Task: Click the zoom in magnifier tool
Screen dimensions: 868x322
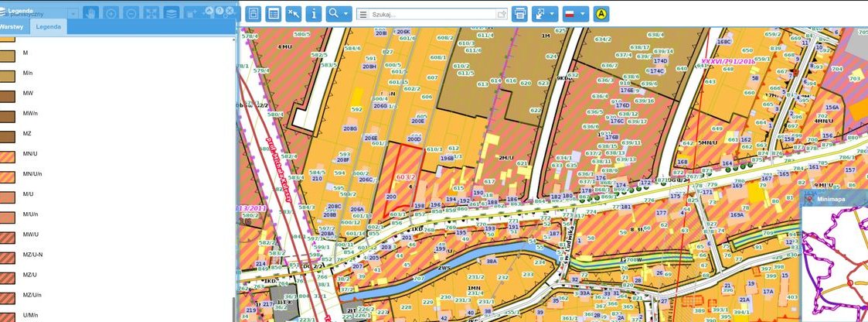Action: [x=111, y=13]
